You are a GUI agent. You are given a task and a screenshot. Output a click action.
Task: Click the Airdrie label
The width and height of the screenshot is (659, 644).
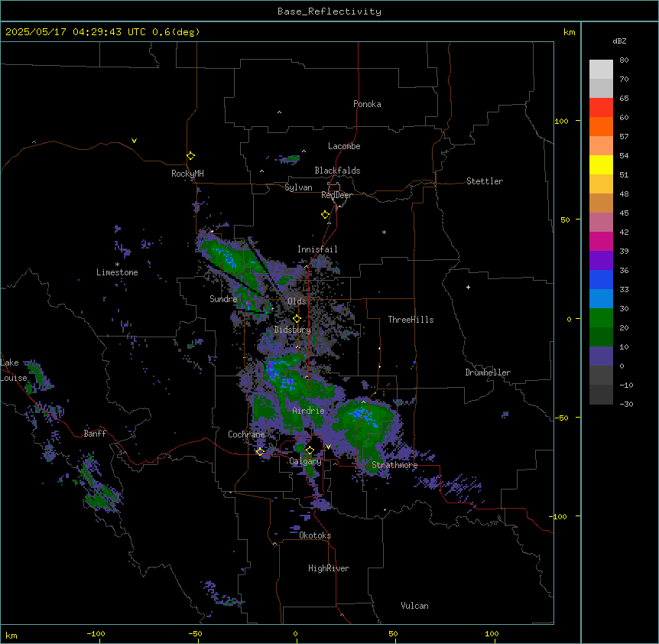(309, 411)
